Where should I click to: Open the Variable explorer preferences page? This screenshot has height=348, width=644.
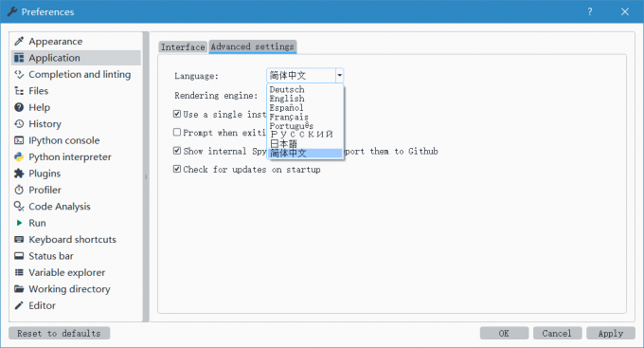click(76, 272)
